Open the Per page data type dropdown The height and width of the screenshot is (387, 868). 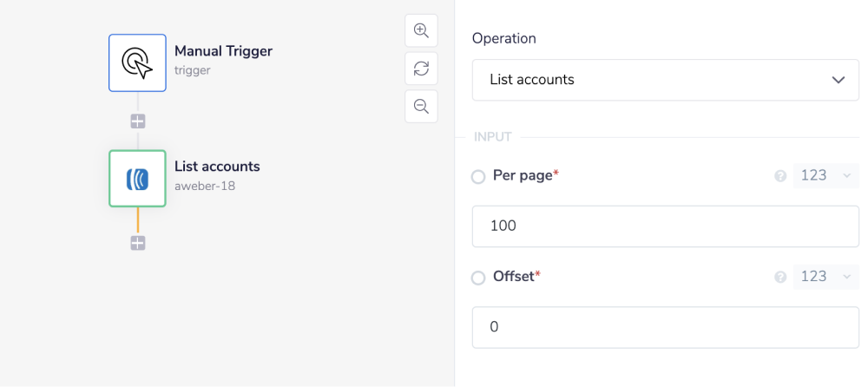825,176
